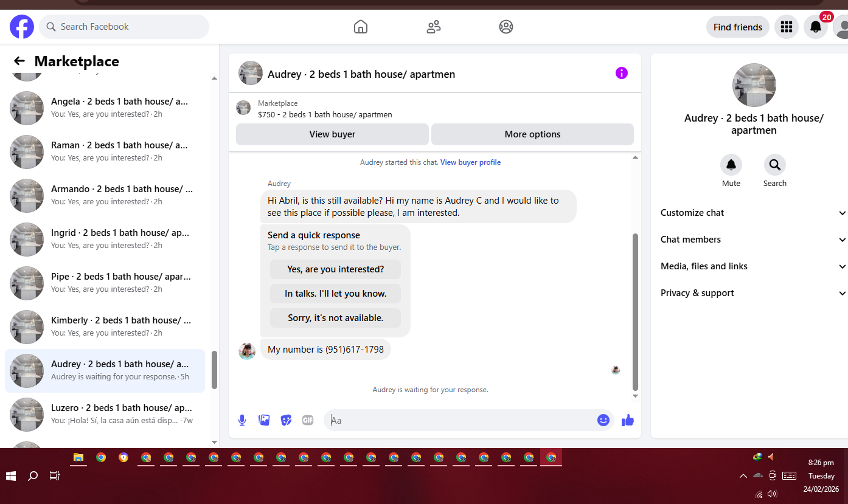
Task: Expand Privacy & support section
Action: coord(753,293)
